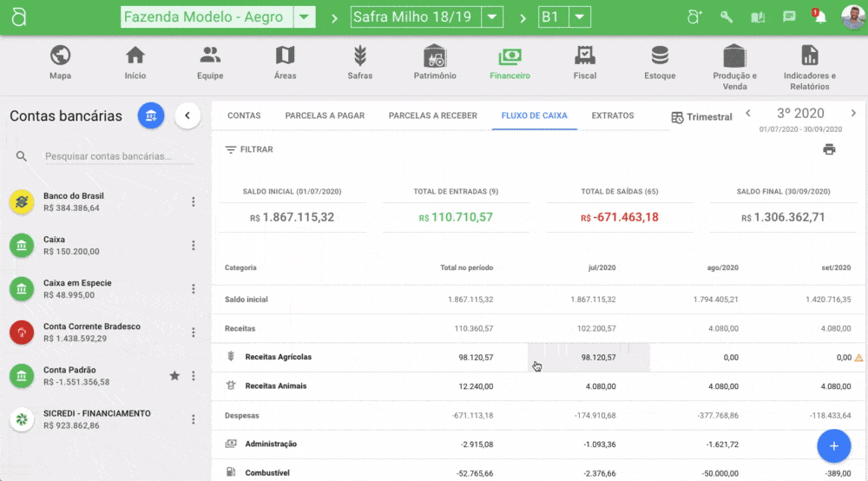Click the Filtrar button
The image size is (868, 481).
click(x=249, y=149)
